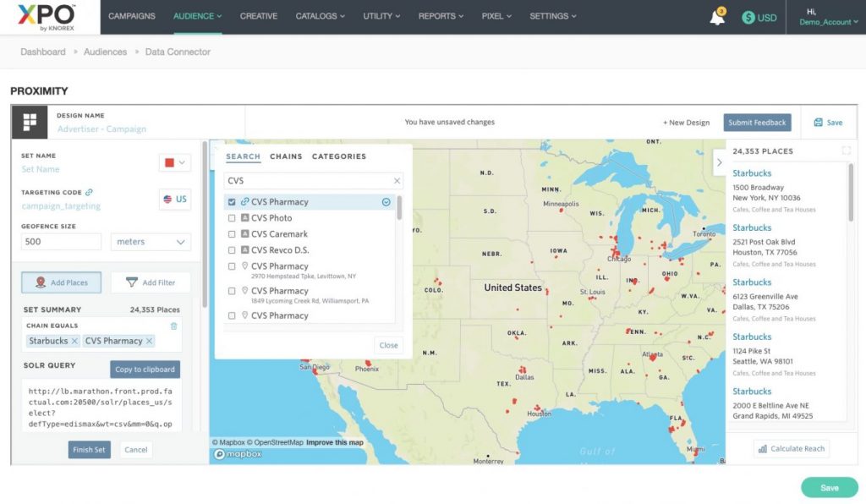
Task: Click Calculate Reach button
Action: coord(791,449)
